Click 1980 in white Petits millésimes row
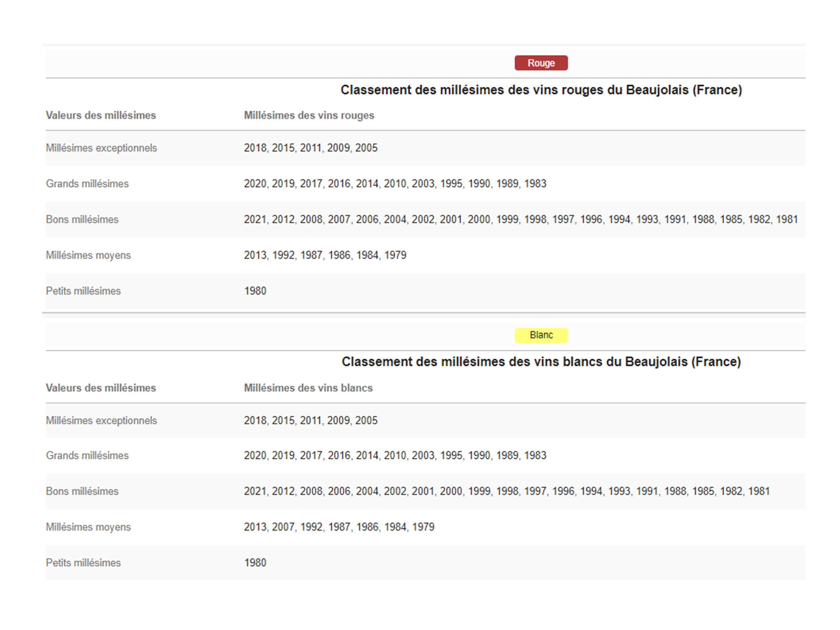This screenshot has width=840, height=630. 255,563
